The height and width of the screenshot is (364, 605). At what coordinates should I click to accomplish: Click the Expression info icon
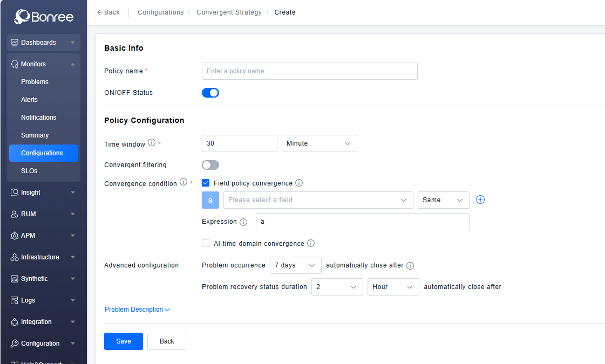[243, 222]
